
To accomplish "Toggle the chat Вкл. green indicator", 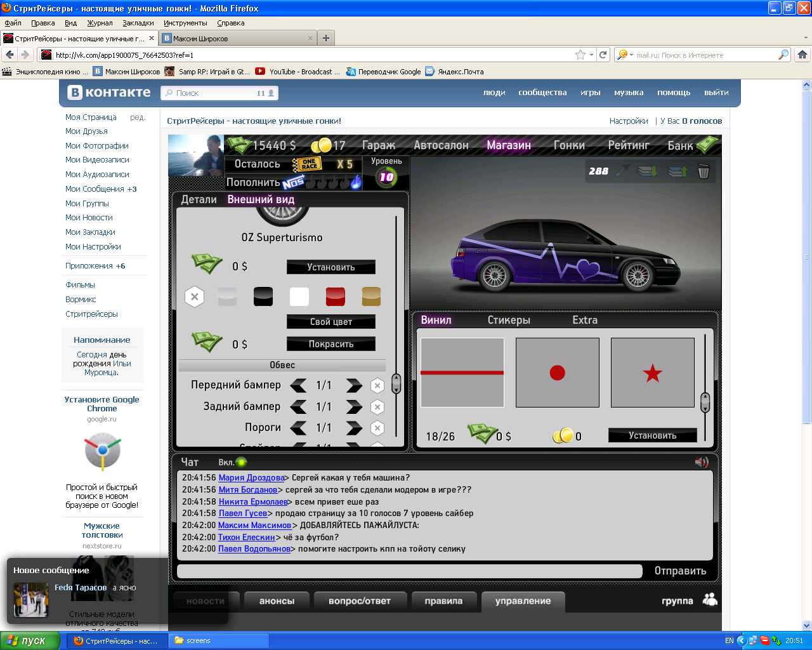I will (241, 462).
